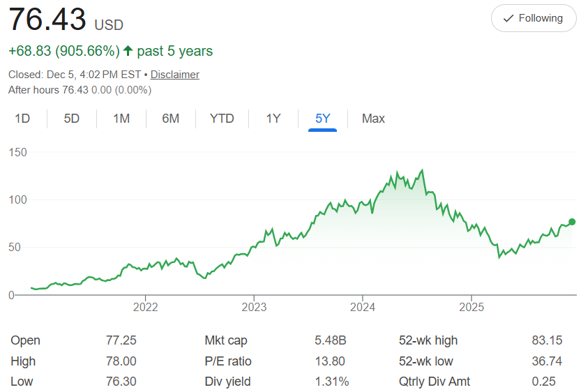Select the 5D chart range

point(72,119)
